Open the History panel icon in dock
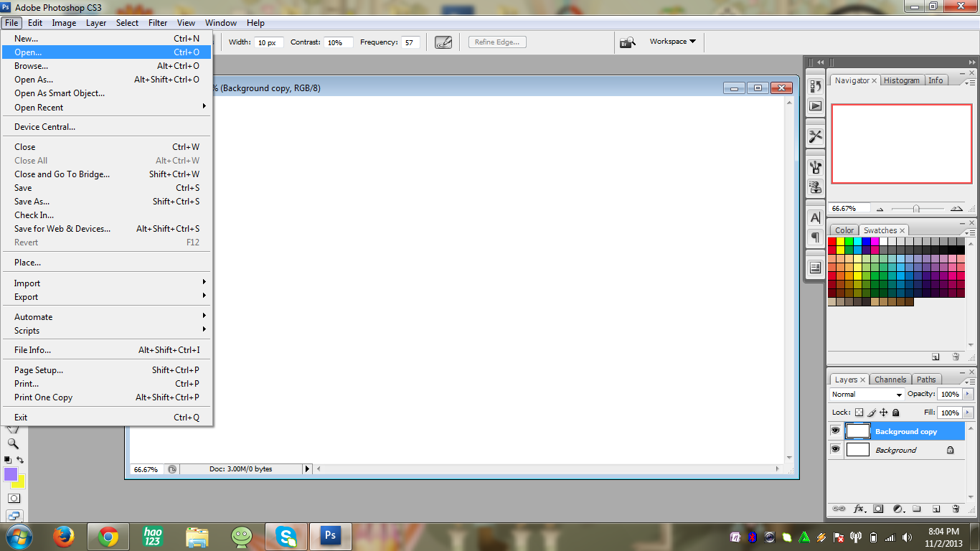This screenshot has height=551, width=980. (x=816, y=87)
